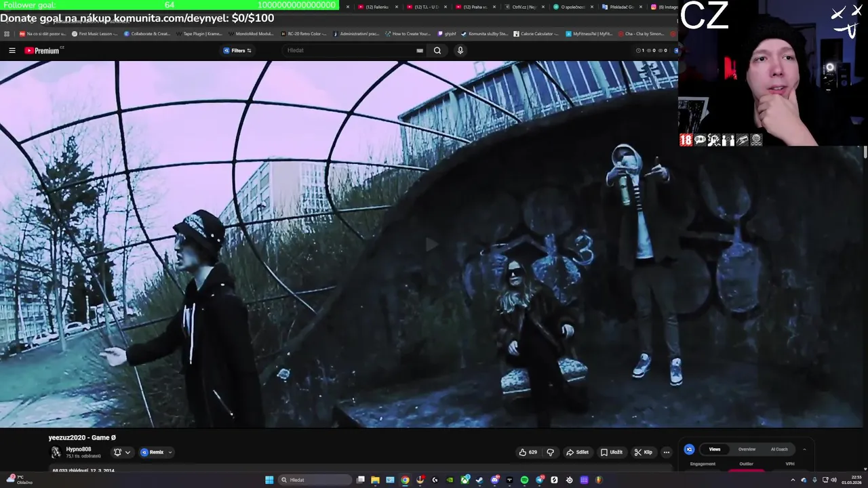Like the video with 629 likes
Screen dimensions: 868x488
(x=528, y=452)
